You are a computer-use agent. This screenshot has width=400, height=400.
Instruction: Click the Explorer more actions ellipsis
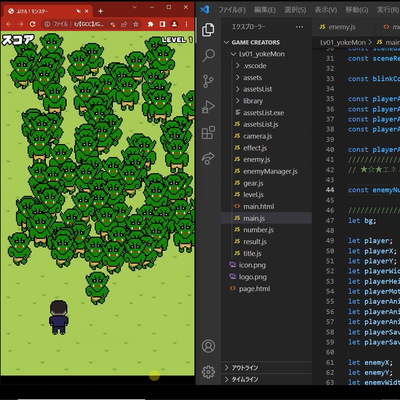[x=299, y=27]
